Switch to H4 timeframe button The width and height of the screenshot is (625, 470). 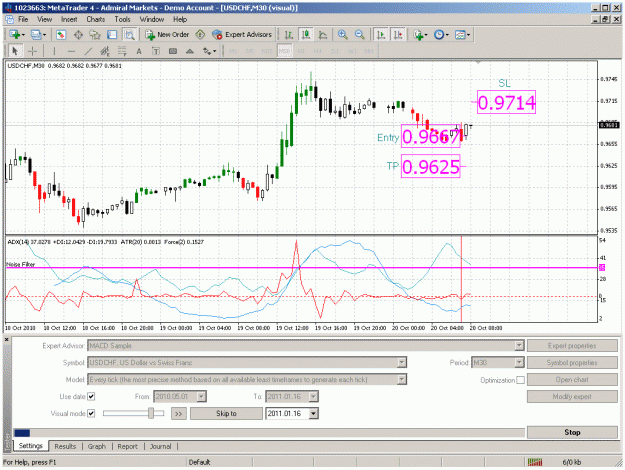(318, 51)
